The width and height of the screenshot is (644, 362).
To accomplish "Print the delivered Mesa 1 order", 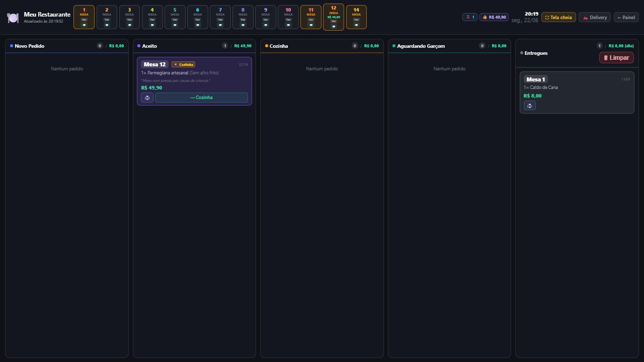I will (x=529, y=106).
